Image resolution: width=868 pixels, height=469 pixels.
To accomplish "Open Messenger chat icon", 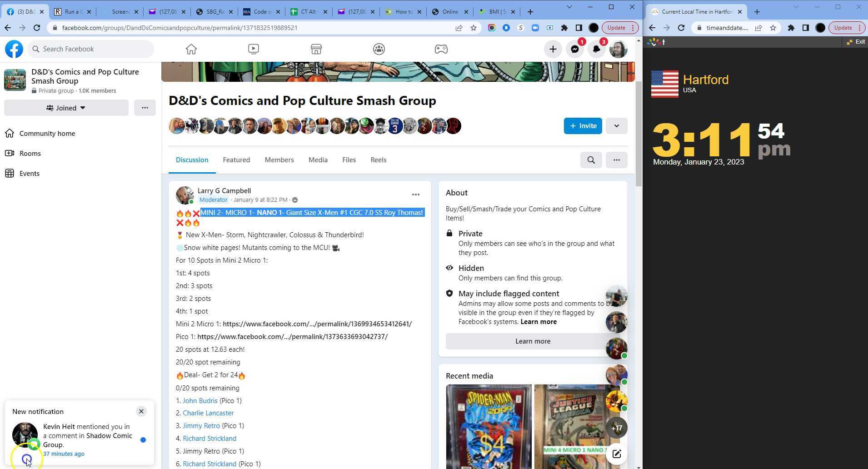I will pos(575,49).
